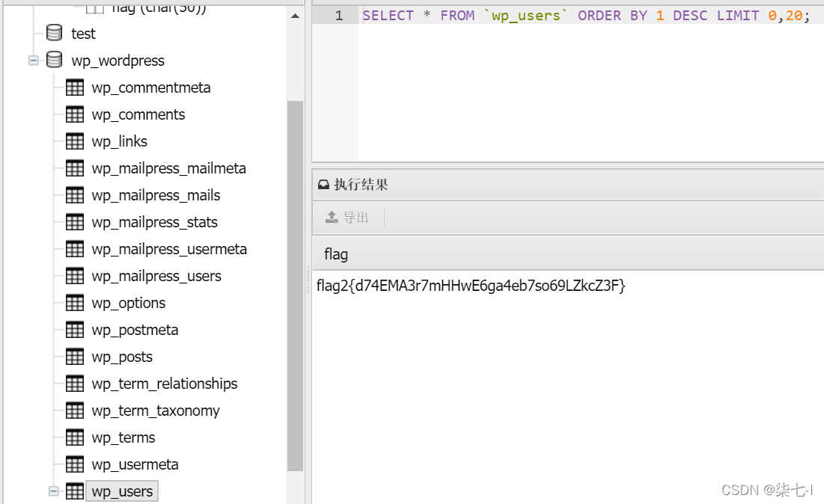
Task: Click the wp_commentmeta table icon
Action: [x=75, y=87]
